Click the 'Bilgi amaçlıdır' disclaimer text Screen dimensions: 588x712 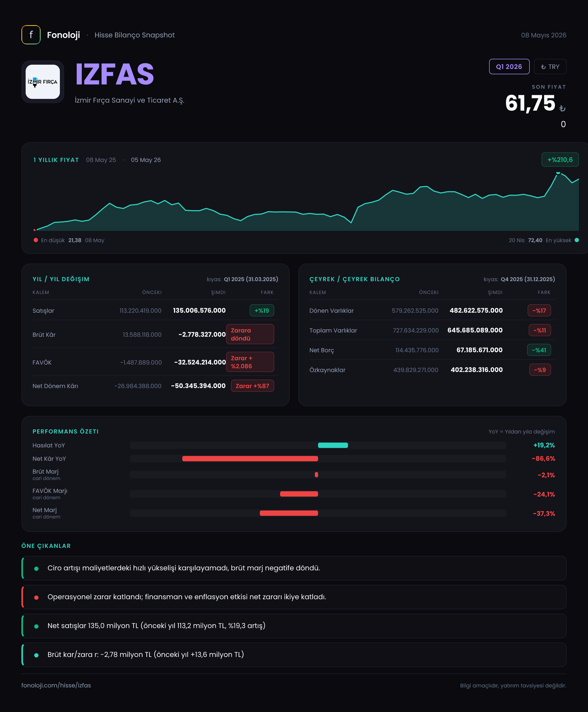513,685
